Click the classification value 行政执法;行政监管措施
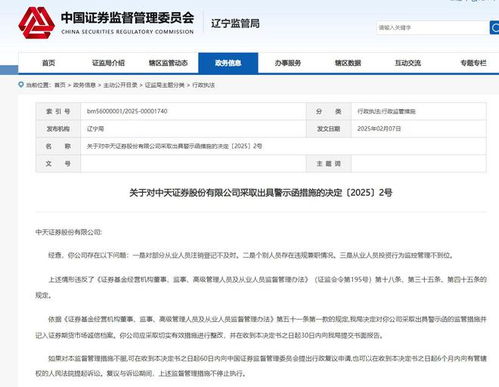This screenshot has width=499, height=387. pos(386,111)
